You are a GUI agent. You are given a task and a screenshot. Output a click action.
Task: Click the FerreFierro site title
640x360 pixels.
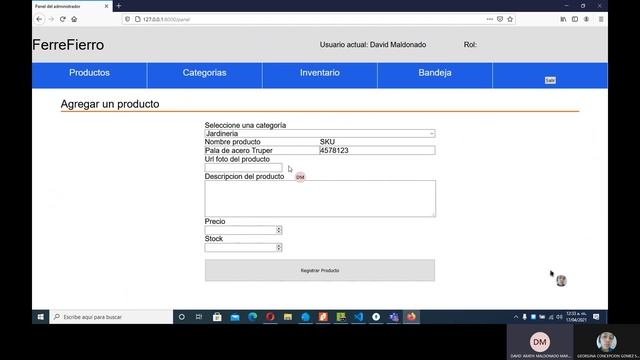pos(68,45)
